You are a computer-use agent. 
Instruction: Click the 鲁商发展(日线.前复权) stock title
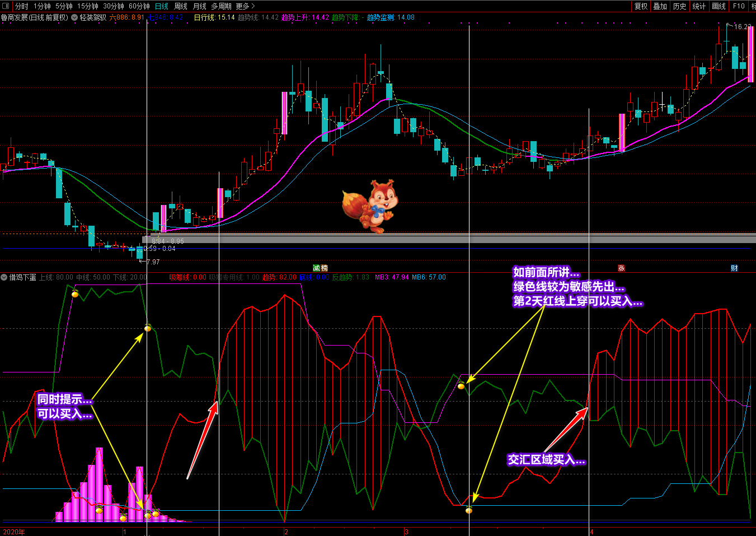(35, 17)
